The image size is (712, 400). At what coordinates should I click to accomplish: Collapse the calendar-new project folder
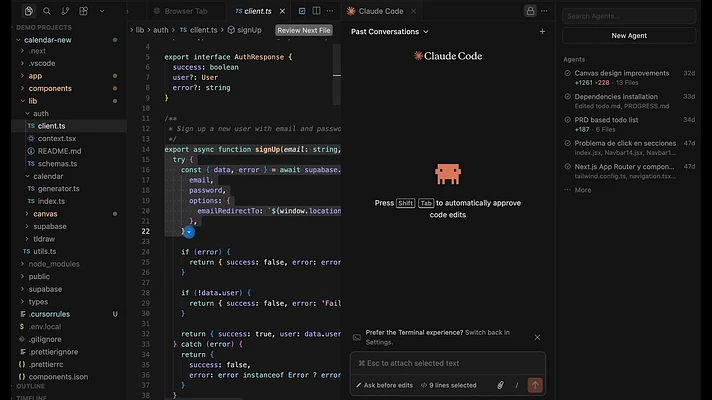click(19, 40)
